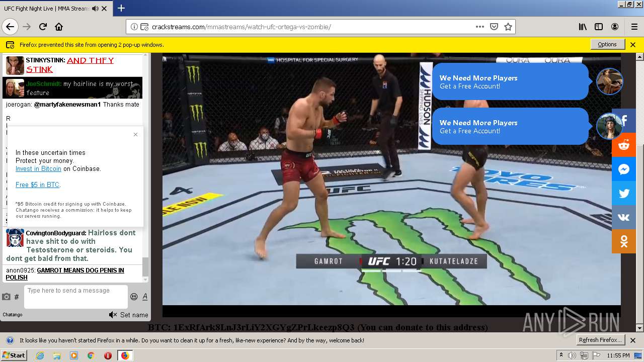Click STINKYSTINK's chat avatar
644x362 pixels.
(15, 65)
